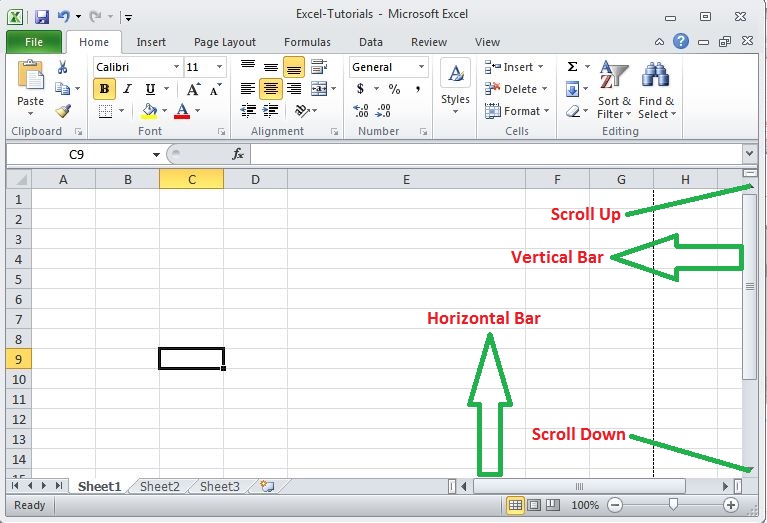
Task: Toggle Italic formatting
Action: (x=127, y=89)
